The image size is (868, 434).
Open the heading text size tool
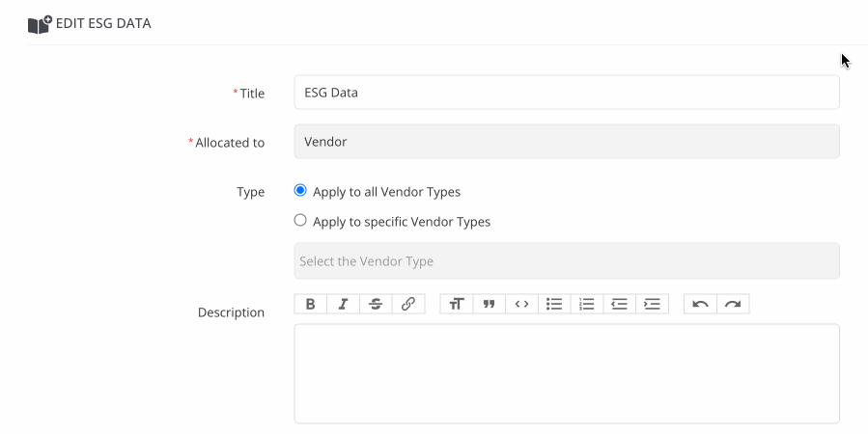pyautogui.click(x=456, y=304)
